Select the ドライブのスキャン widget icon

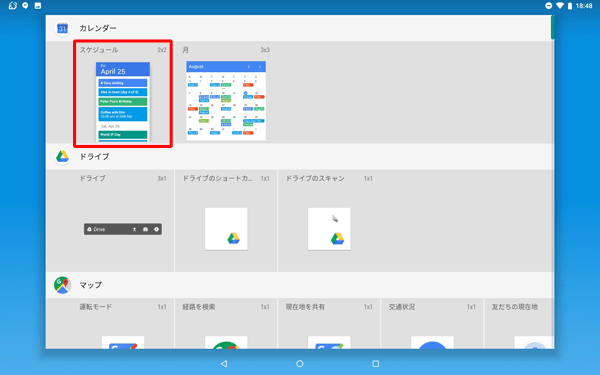coord(329,229)
